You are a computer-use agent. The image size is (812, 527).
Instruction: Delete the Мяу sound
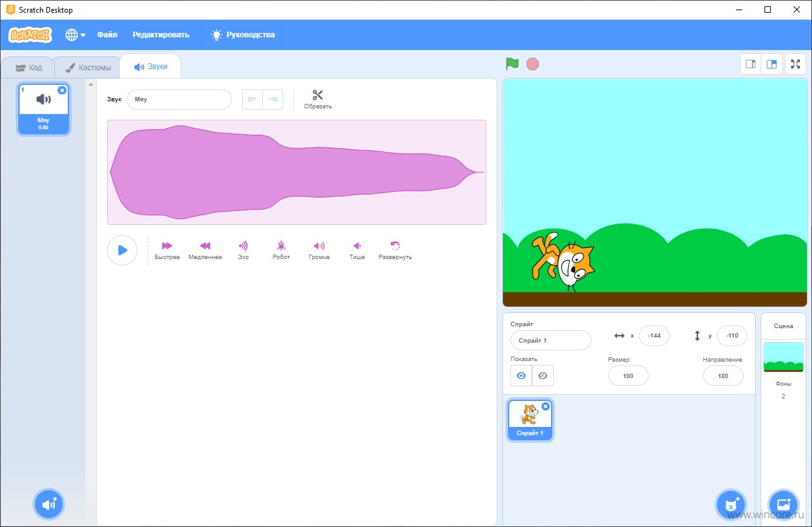pos(62,90)
